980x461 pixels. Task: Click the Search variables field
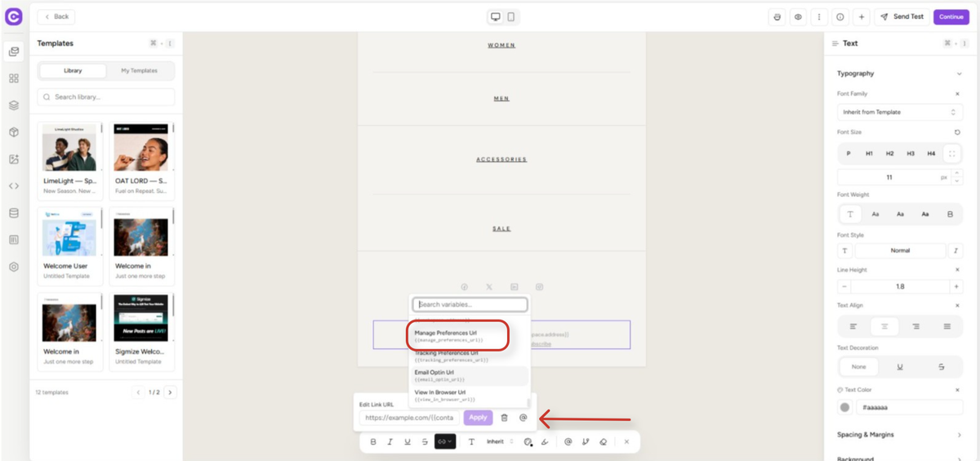coord(470,305)
